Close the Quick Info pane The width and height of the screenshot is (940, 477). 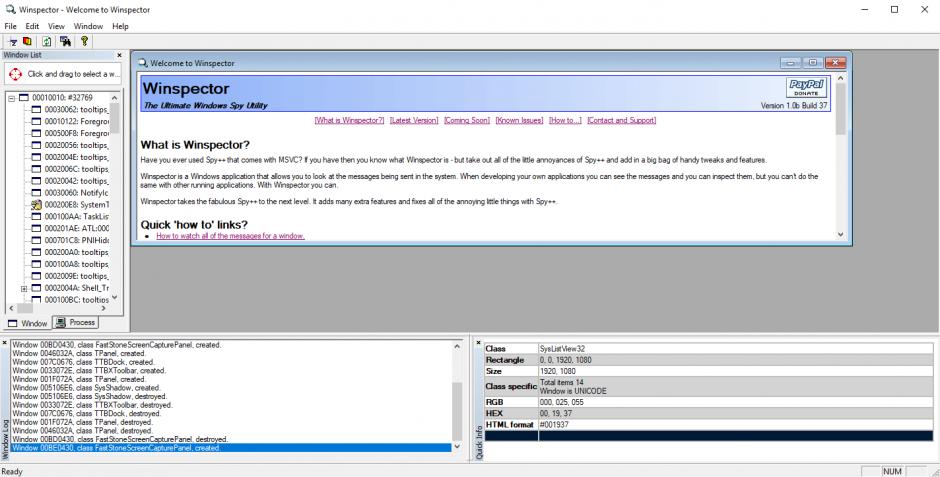point(478,343)
